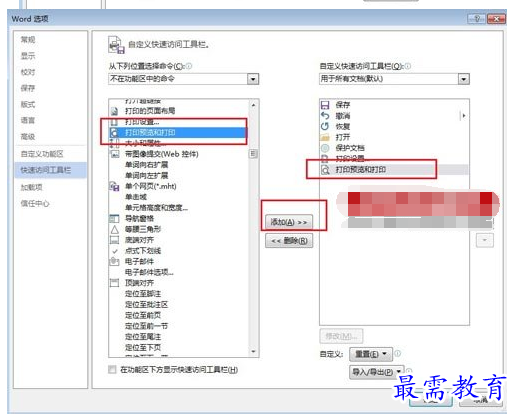This screenshot has width=515, height=419.
Task: Select the 打印的页面布局 icon in command list
Action: point(114,111)
